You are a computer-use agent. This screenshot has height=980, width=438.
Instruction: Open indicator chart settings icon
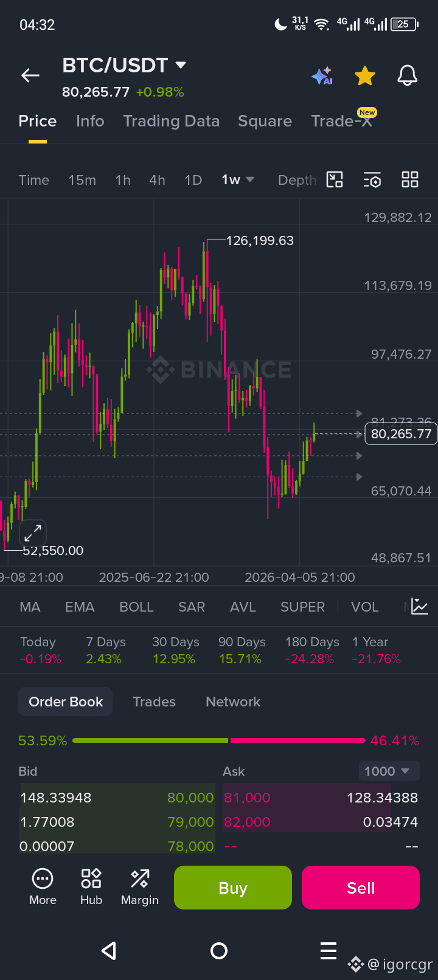pos(420,606)
